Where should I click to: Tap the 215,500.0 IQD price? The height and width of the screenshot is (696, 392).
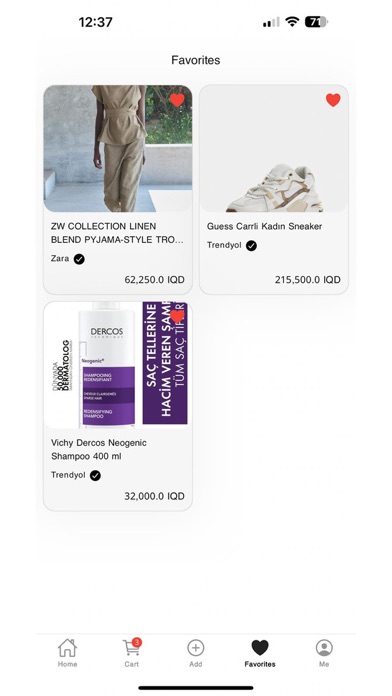[308, 280]
